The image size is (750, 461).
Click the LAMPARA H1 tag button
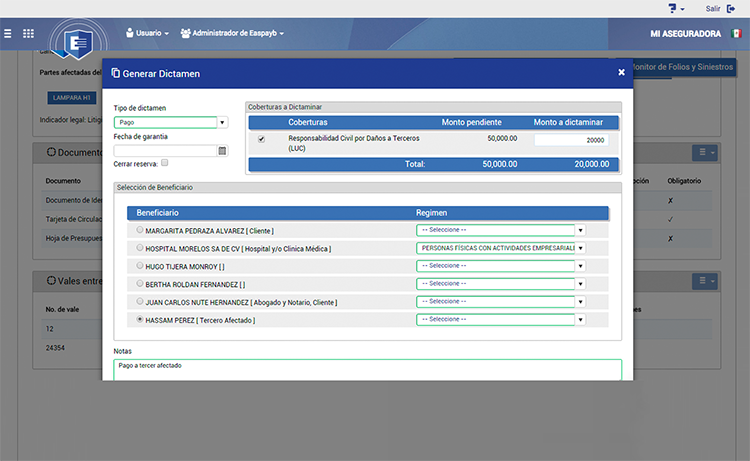pos(72,98)
